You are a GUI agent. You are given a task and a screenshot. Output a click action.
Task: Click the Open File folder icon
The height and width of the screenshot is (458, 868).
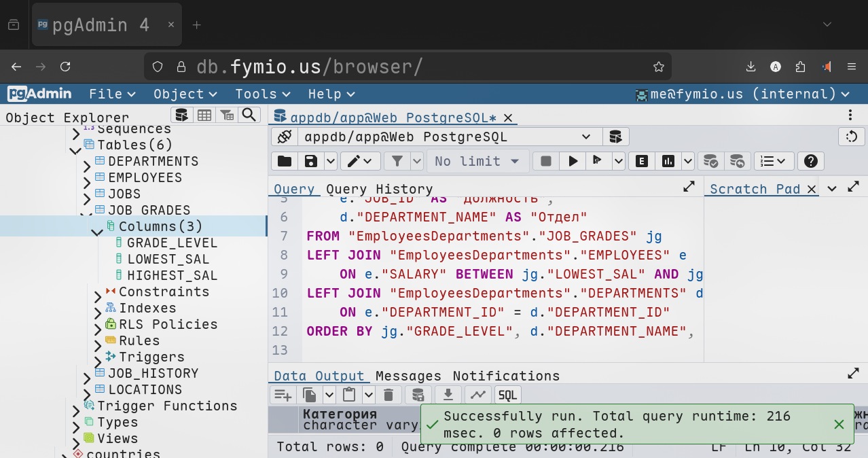click(x=285, y=161)
